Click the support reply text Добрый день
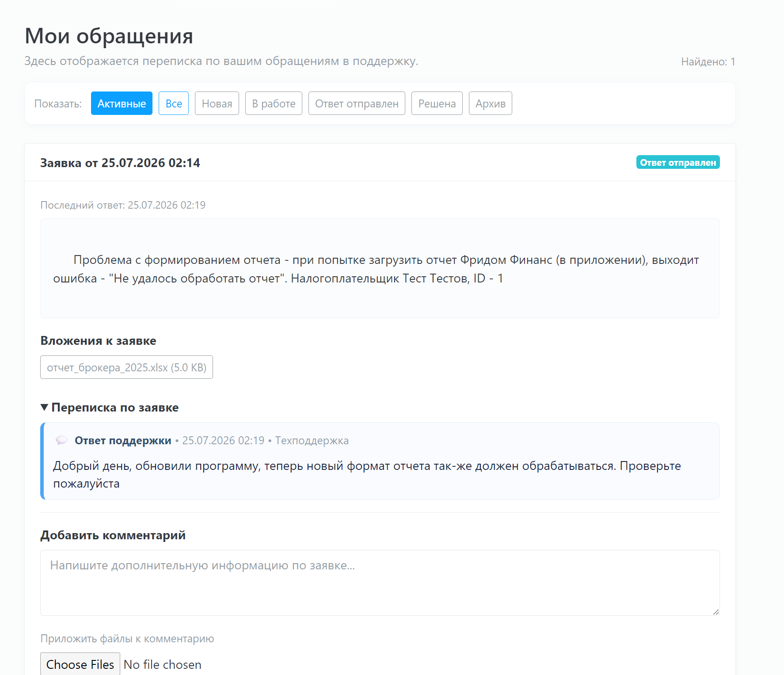The height and width of the screenshot is (675, 784). point(367,475)
